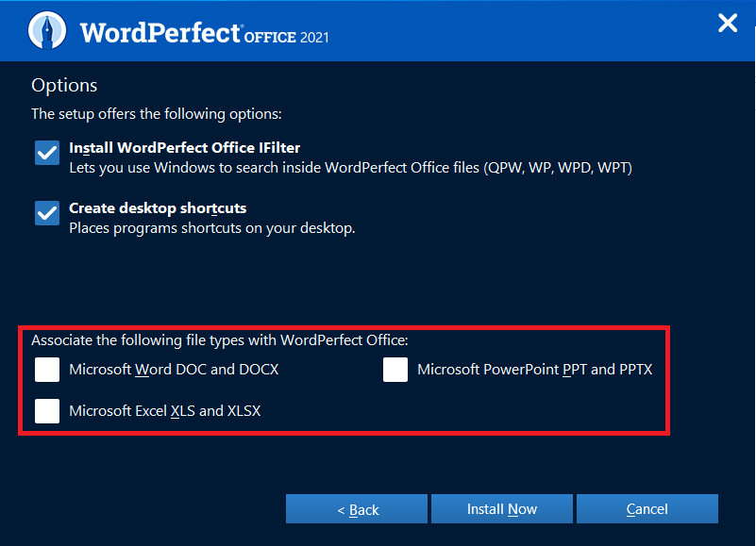
Task: Click the Microsoft Word DOC and DOCX label
Action: [x=173, y=370]
